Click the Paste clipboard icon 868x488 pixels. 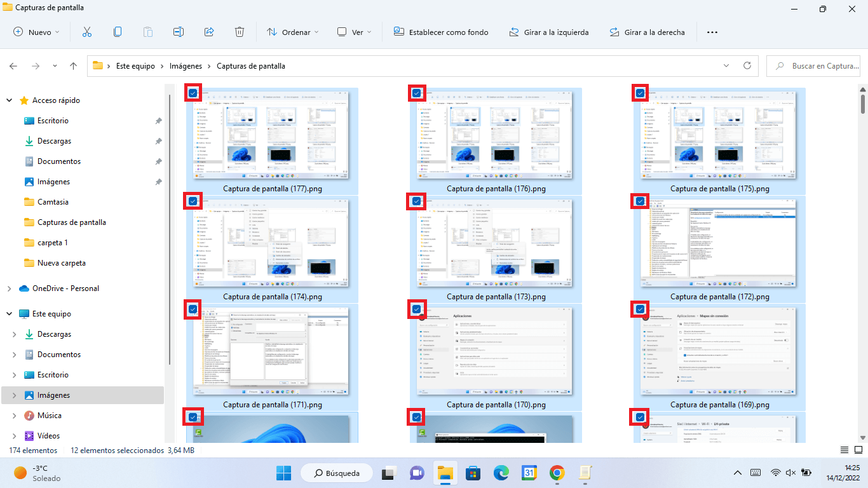(x=148, y=32)
